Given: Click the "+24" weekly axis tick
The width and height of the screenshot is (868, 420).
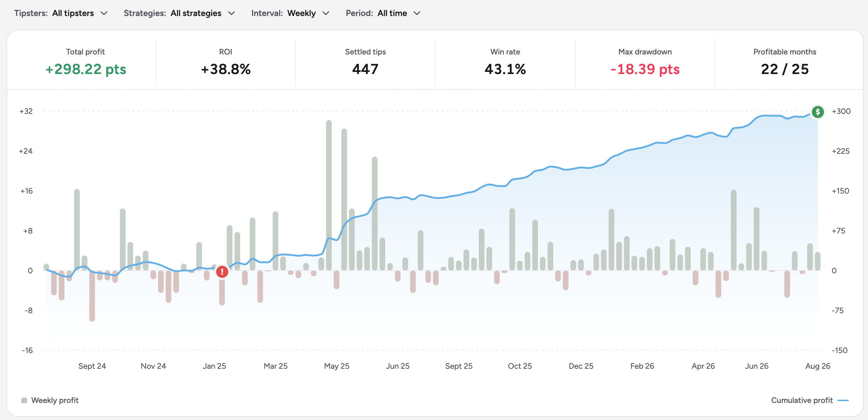Looking at the screenshot, I should pyautogui.click(x=26, y=151).
